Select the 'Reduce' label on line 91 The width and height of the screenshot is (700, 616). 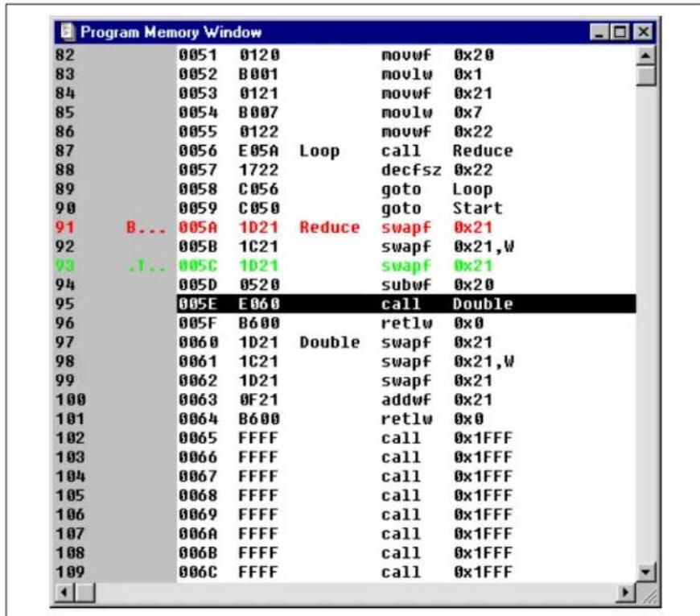pyautogui.click(x=329, y=227)
